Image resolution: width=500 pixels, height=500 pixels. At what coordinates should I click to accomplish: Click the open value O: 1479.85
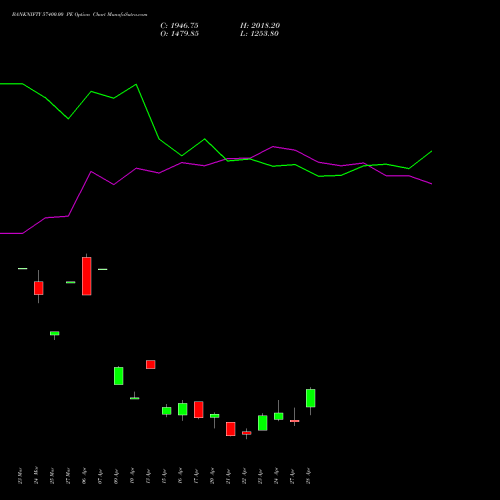pos(179,34)
